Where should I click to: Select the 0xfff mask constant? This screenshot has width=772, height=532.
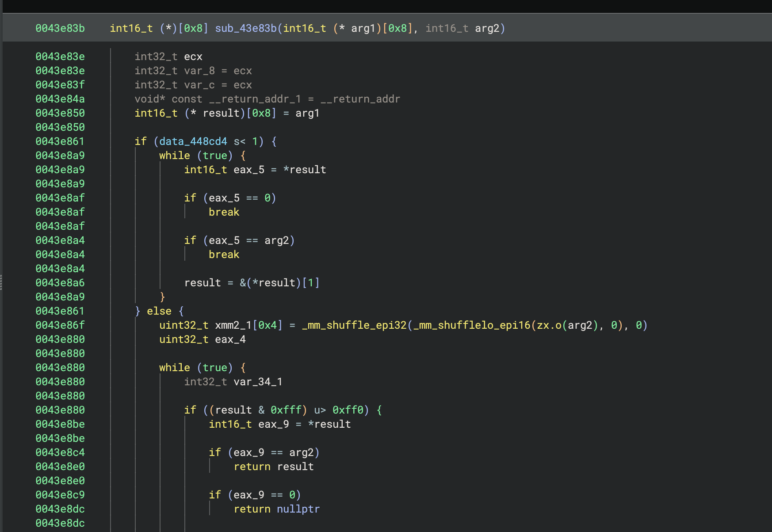(x=286, y=410)
